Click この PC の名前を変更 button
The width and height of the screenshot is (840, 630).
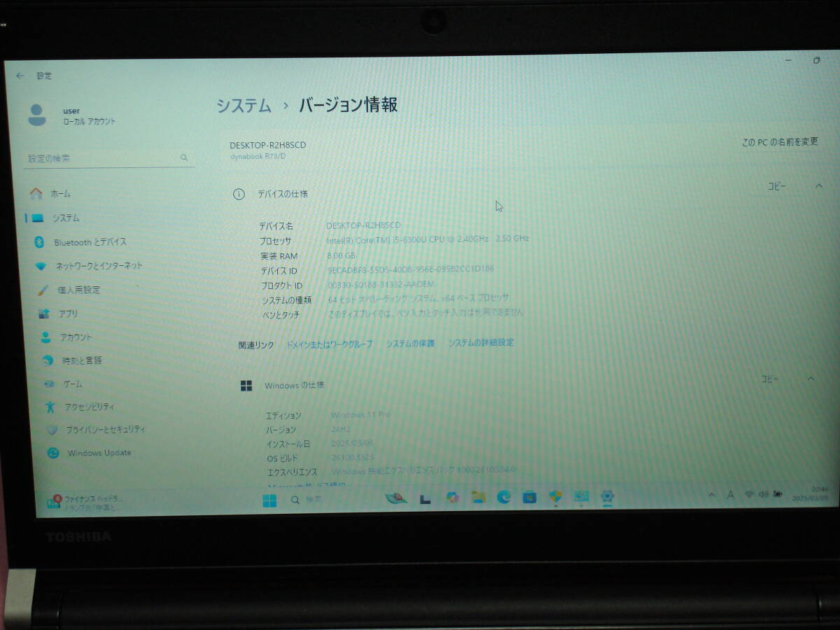point(780,142)
